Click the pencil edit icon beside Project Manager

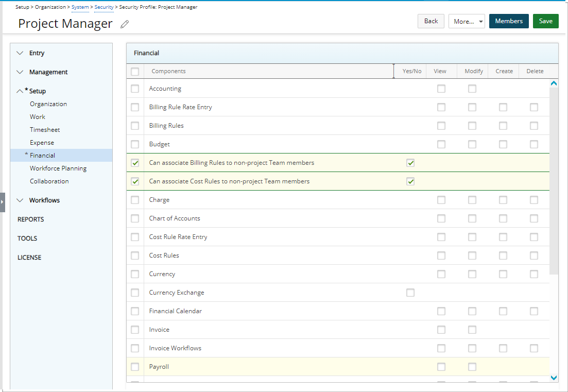point(125,24)
